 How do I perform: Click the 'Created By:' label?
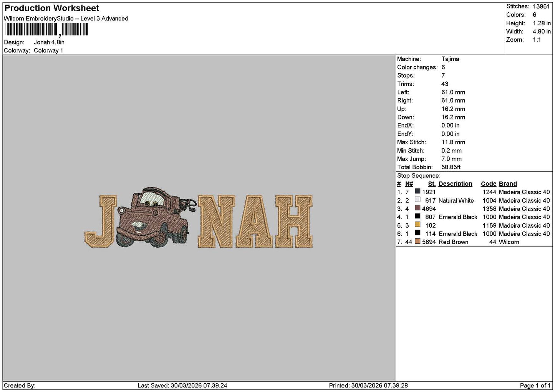20,385
